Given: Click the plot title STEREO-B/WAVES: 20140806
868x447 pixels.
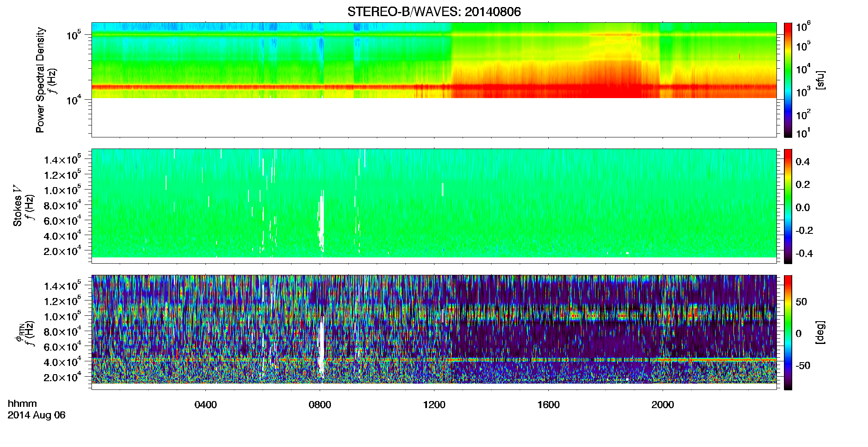Looking at the screenshot, I should click(434, 12).
